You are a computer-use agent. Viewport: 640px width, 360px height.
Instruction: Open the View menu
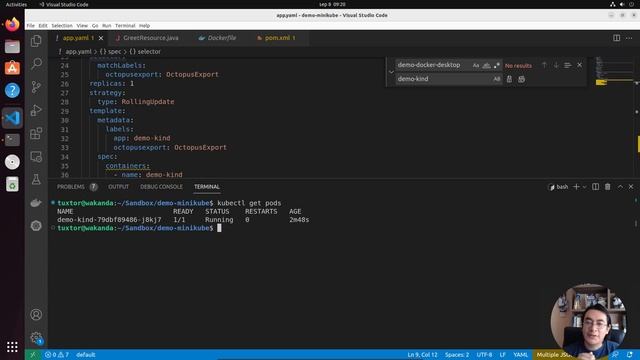click(x=82, y=25)
